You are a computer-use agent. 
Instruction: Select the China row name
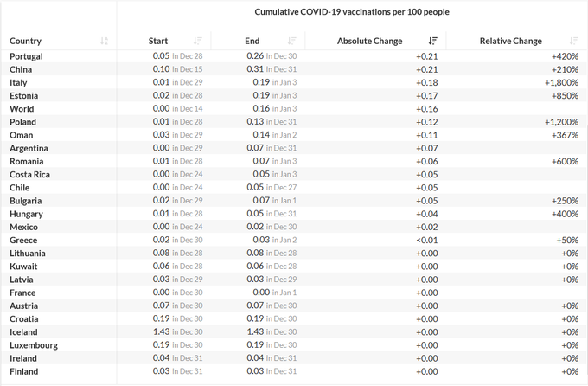tap(21, 69)
